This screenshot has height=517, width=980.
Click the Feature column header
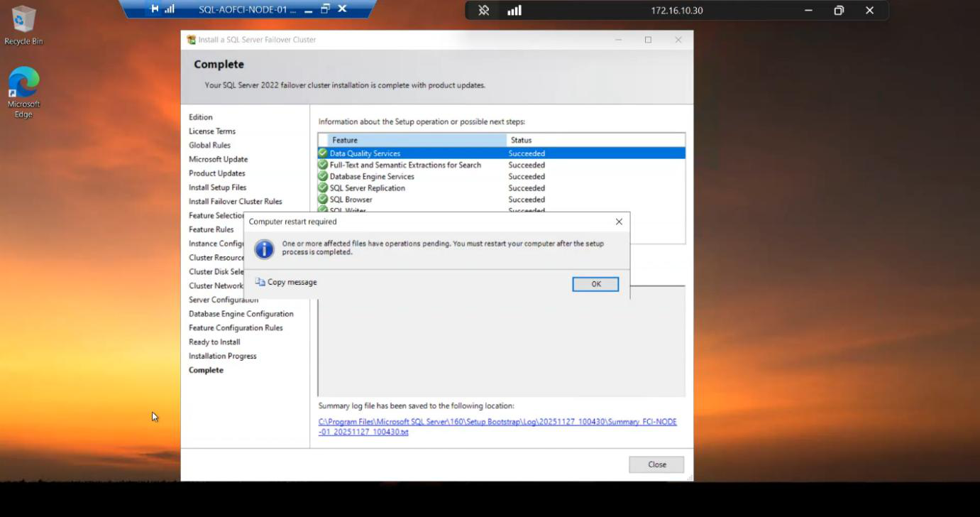point(417,140)
